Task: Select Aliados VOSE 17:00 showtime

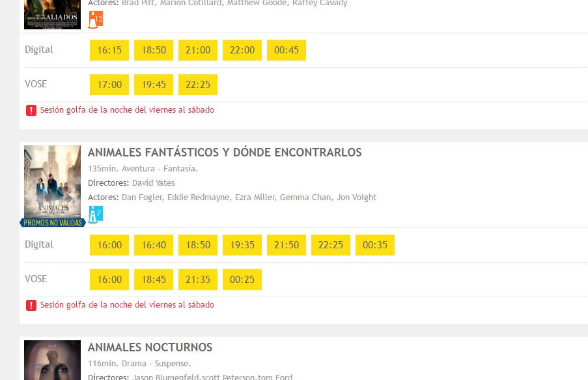Action: point(109,85)
